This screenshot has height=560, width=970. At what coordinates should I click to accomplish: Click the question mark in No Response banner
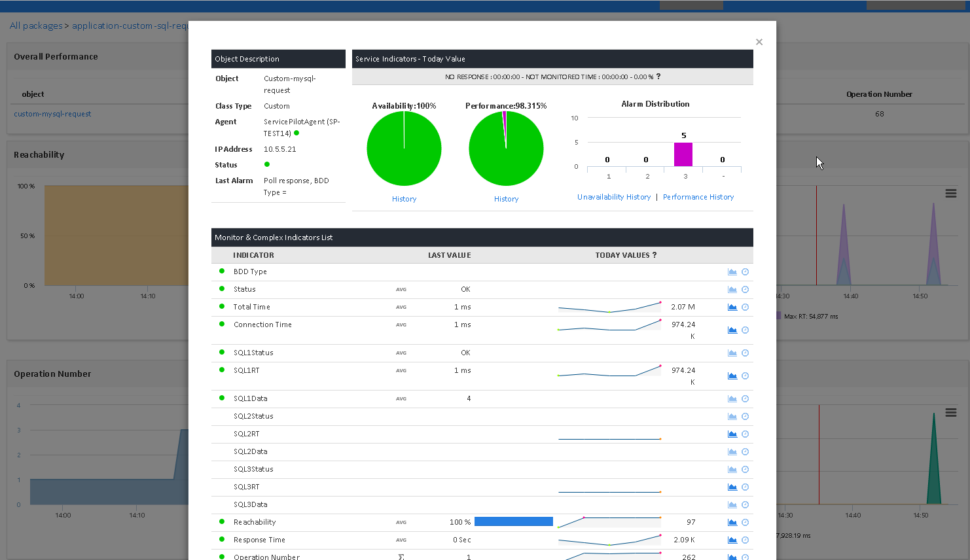658,77
